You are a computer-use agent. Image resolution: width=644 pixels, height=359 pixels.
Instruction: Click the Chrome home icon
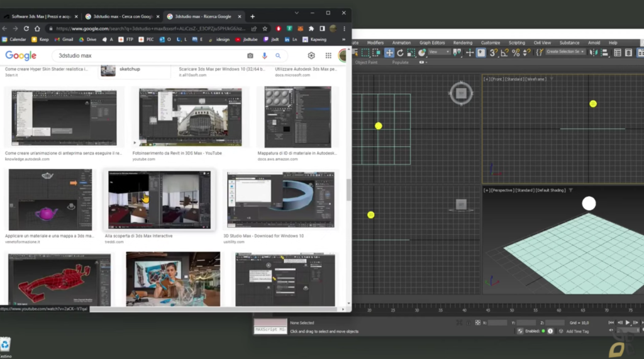[x=37, y=29]
